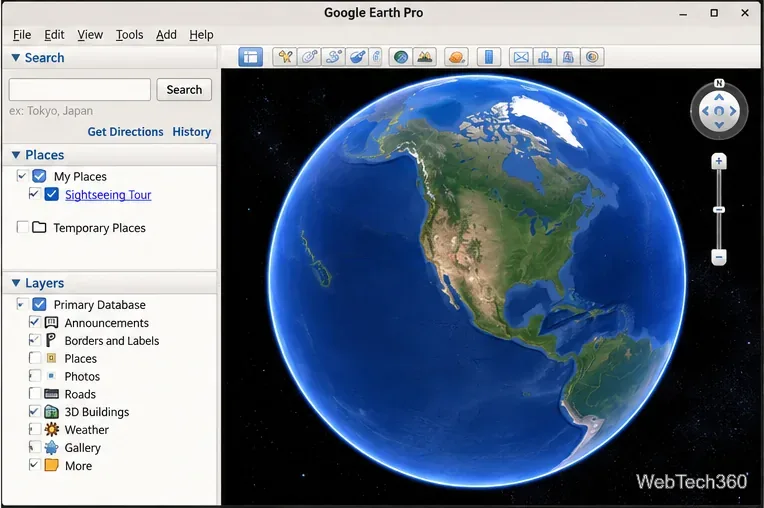Click the zoom out minus button
The width and height of the screenshot is (764, 508).
(x=719, y=257)
